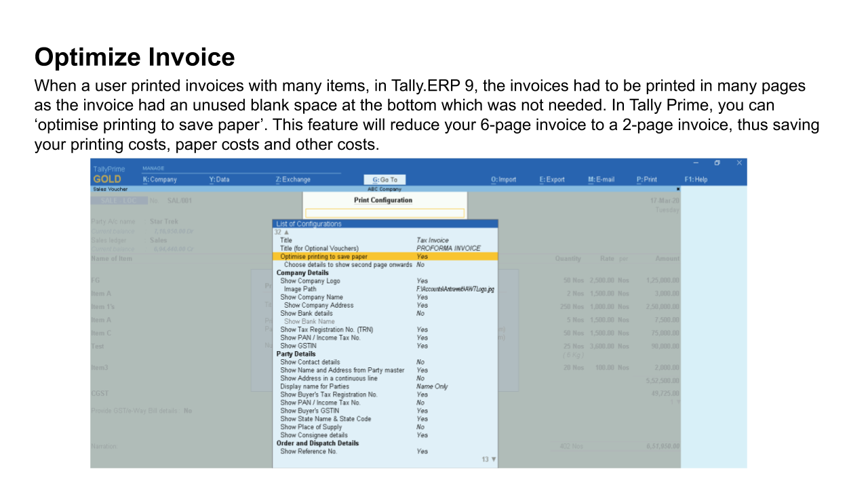Open the E: Export menu

coord(552,180)
